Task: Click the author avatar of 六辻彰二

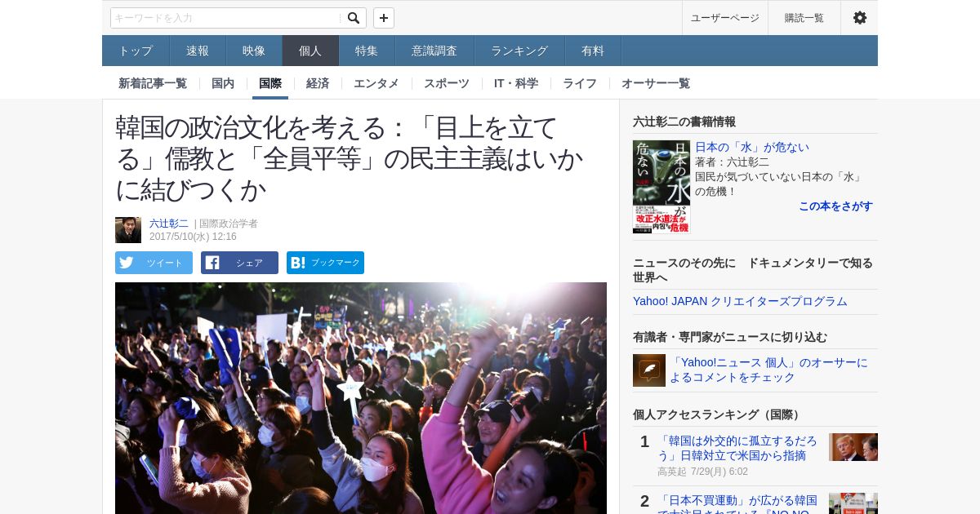Action: [x=128, y=230]
